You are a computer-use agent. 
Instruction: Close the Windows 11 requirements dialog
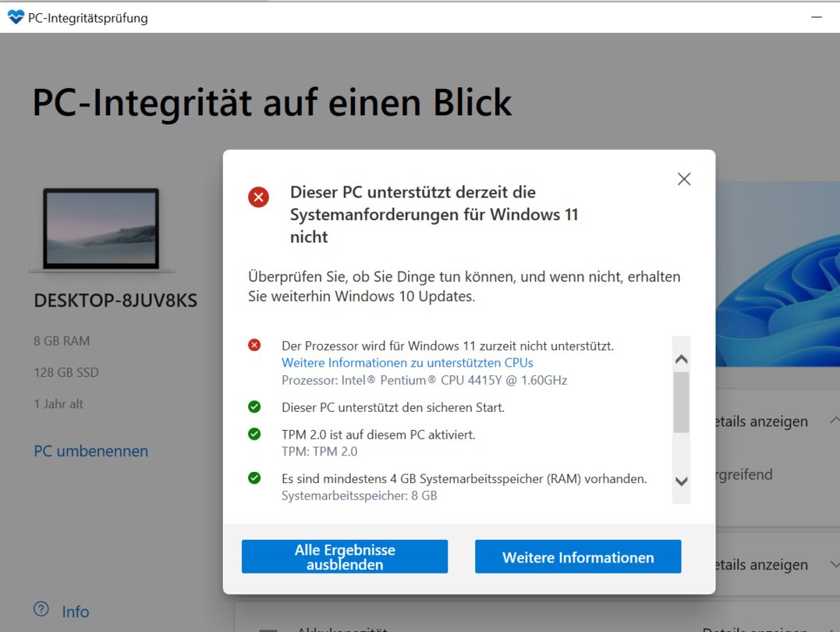(684, 179)
